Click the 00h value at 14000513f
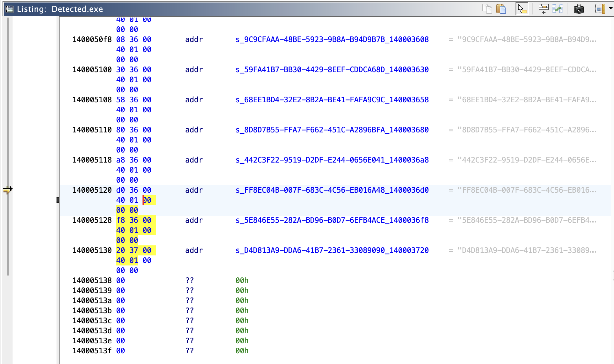The image size is (614, 364). pos(242,351)
